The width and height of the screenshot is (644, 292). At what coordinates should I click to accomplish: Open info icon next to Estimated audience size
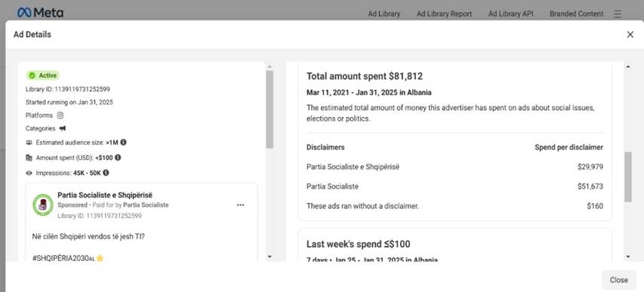(x=123, y=142)
